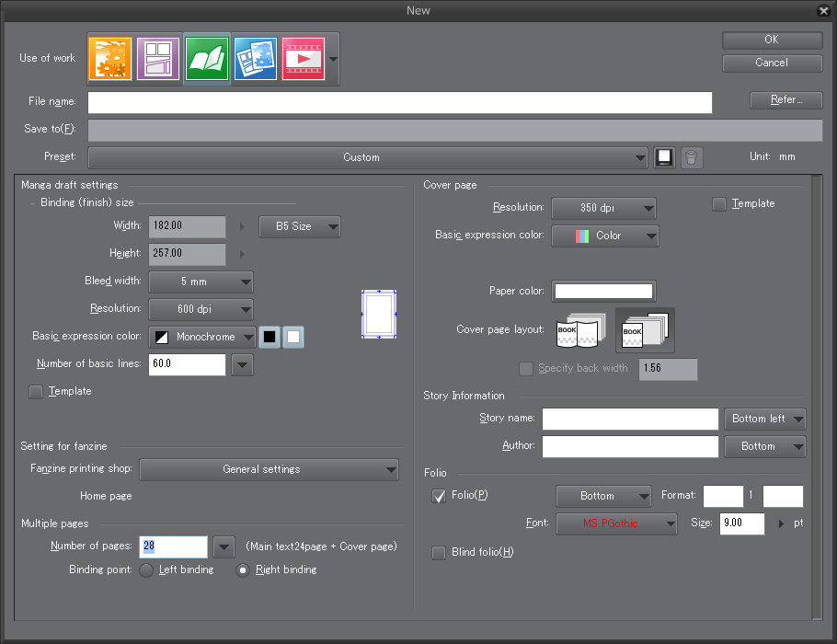Select the Left binding radio button
The width and height of the screenshot is (837, 644).
pos(146,570)
